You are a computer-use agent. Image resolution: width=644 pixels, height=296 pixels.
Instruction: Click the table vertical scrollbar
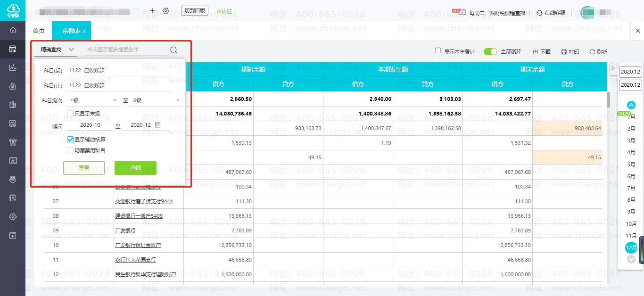[x=609, y=99]
